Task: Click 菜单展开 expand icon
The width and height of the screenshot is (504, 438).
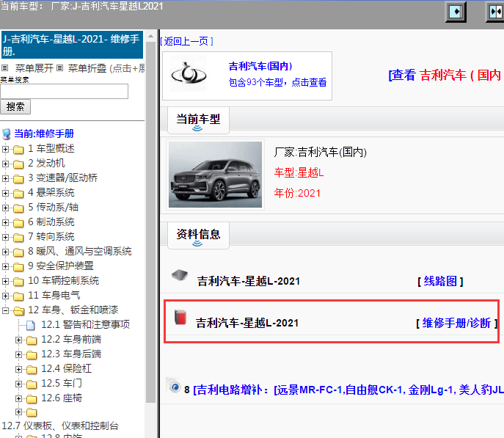Action: [x=5, y=67]
